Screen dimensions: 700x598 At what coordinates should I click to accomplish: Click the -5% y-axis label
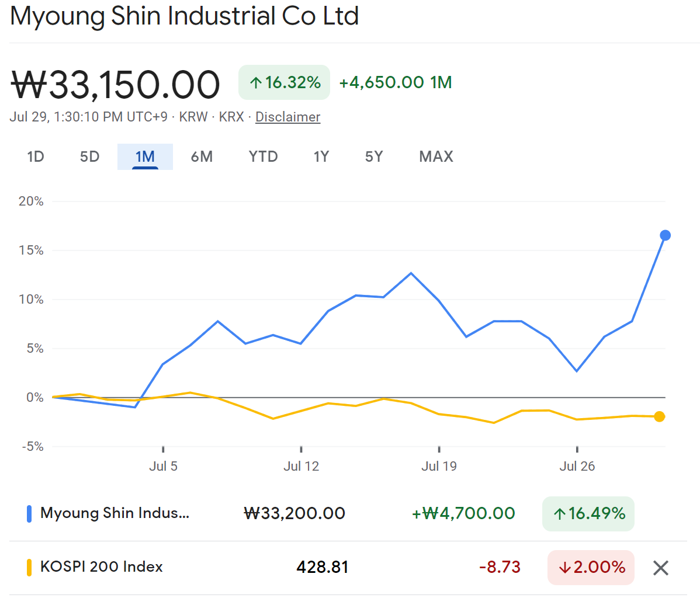33,447
